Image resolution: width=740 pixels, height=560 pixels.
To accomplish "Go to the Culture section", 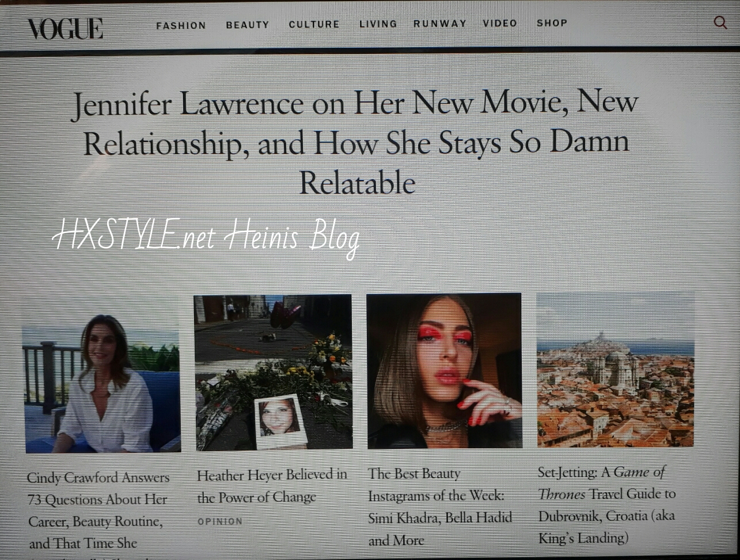I will click(314, 25).
